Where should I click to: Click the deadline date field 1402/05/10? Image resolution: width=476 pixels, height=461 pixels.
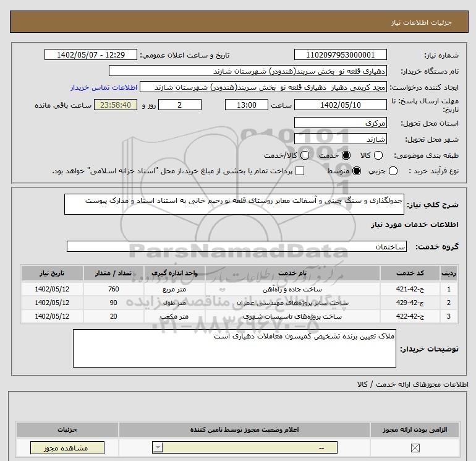tap(340, 105)
